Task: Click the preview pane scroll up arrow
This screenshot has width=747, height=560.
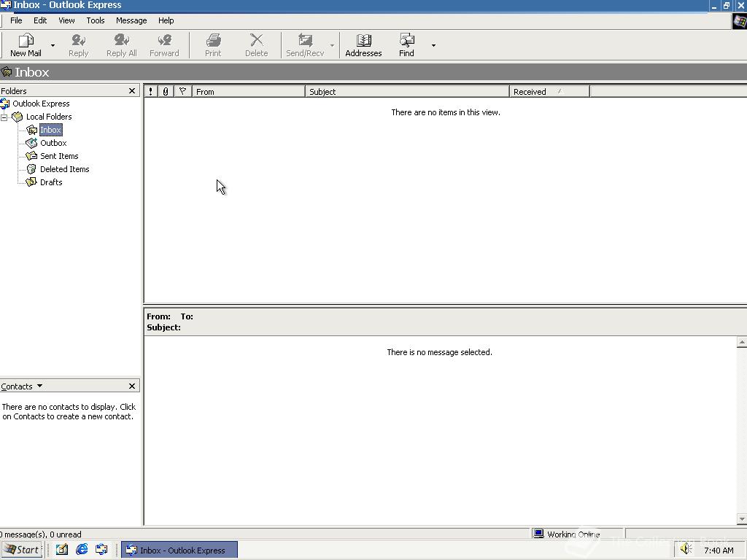Action: pyautogui.click(x=742, y=342)
